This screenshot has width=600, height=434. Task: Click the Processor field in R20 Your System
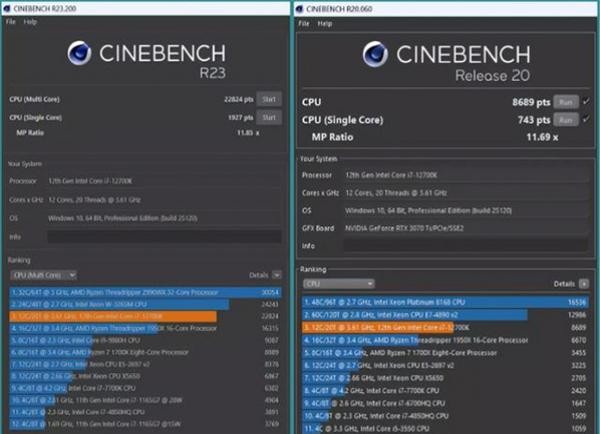pos(466,175)
